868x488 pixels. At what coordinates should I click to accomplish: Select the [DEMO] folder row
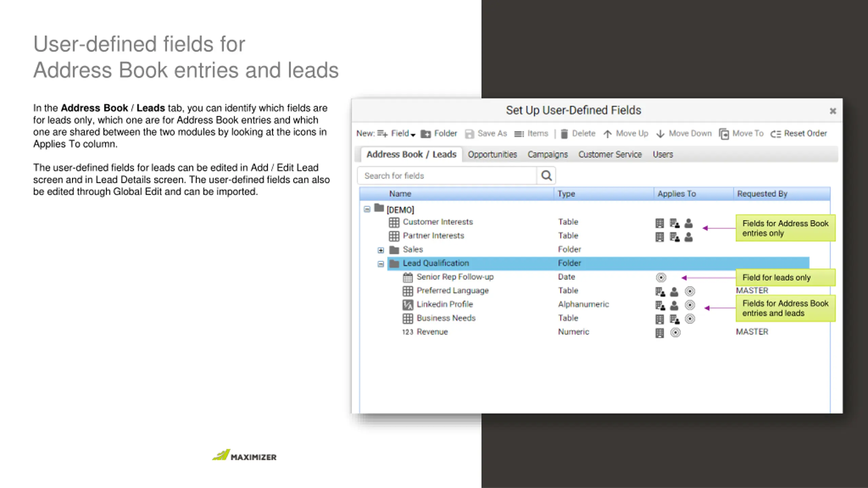click(400, 210)
